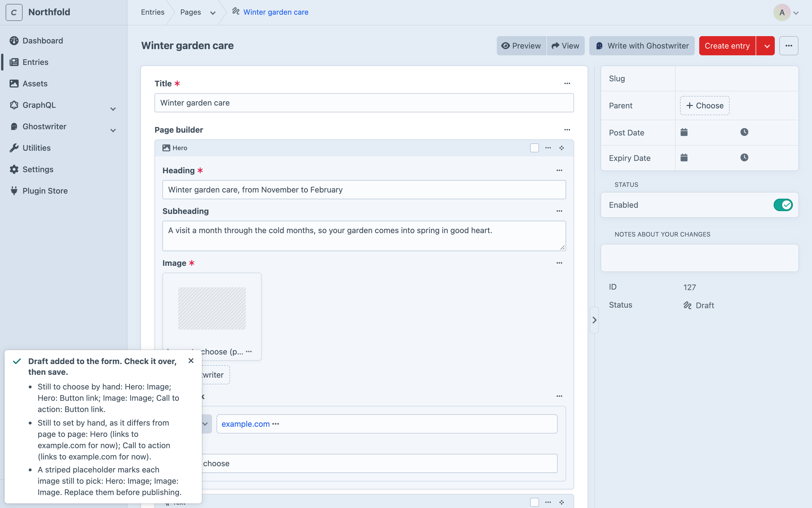Open the Page builder actions menu
Image resolution: width=812 pixels, height=508 pixels.
click(567, 130)
